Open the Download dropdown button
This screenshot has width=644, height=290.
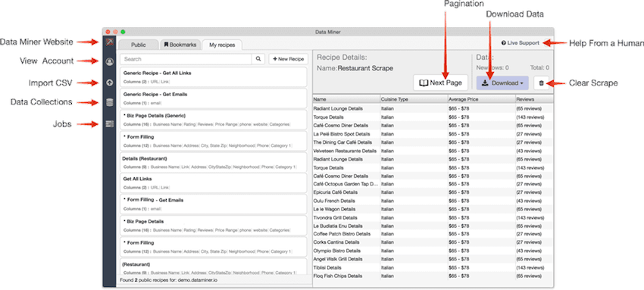502,83
